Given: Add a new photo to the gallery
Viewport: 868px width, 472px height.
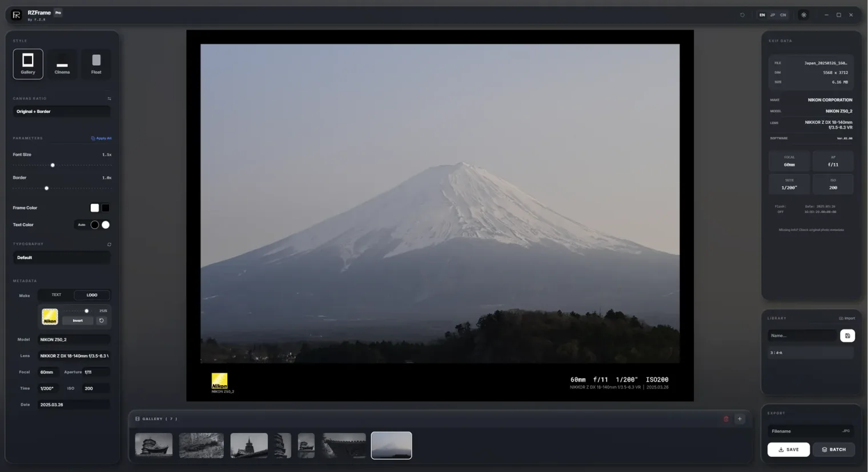Looking at the screenshot, I should [740, 419].
